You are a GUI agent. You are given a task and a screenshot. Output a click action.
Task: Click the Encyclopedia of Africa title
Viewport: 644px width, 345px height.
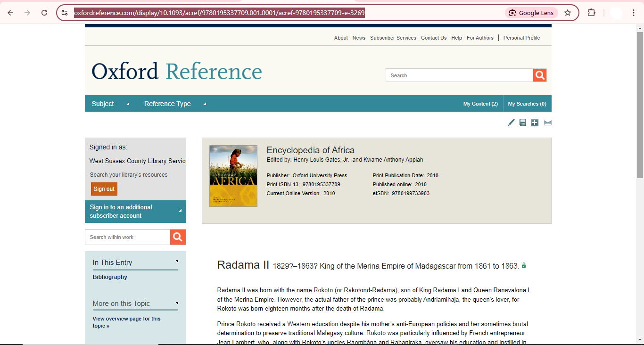coord(311,150)
